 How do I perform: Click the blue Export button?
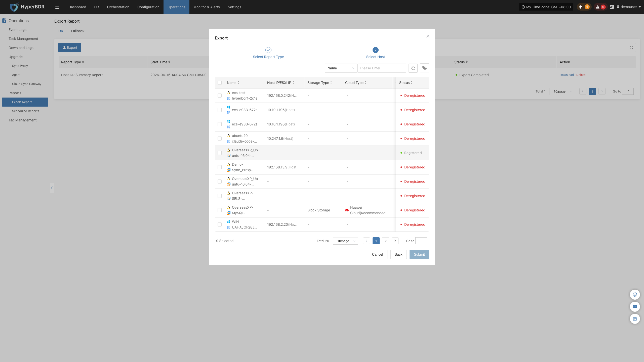point(70,48)
